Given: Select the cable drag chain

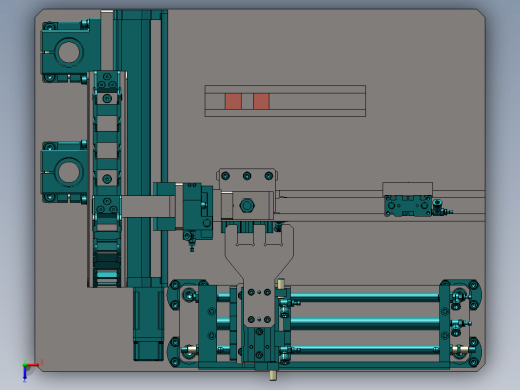Looking at the screenshot, I should point(107,178).
